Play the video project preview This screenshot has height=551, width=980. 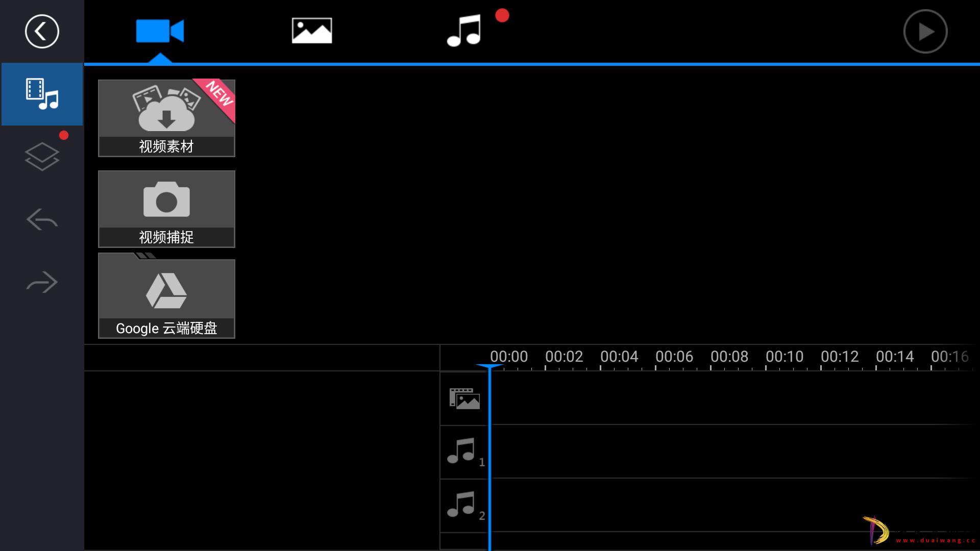[x=925, y=31]
